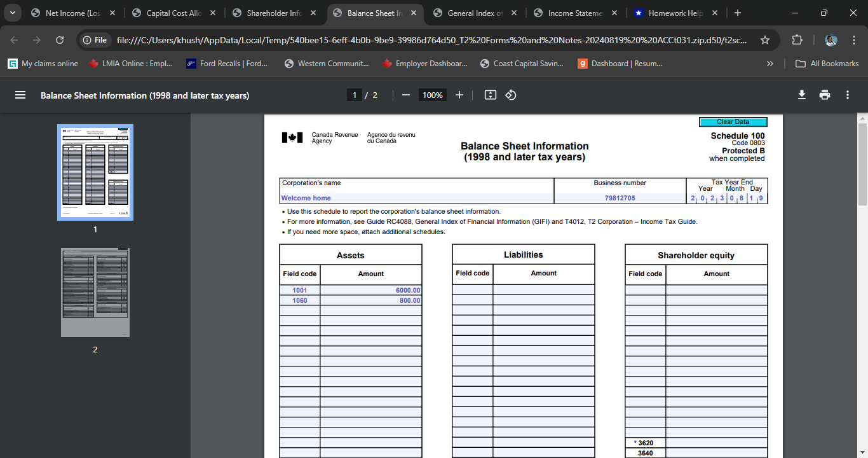Print the Balance Sheet PDF
This screenshot has width=868, height=458.
coord(825,95)
